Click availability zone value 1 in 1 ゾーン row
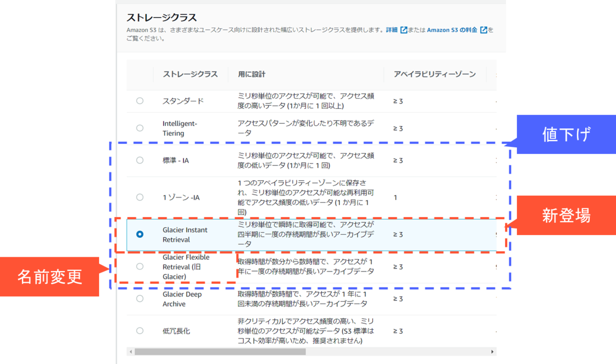Screen dimensions: 616x364 [395, 197]
